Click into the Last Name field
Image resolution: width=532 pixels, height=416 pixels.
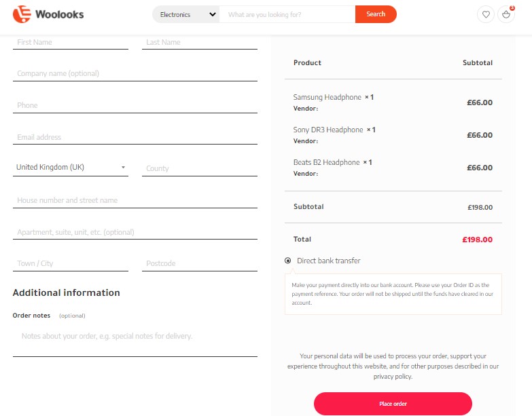200,42
